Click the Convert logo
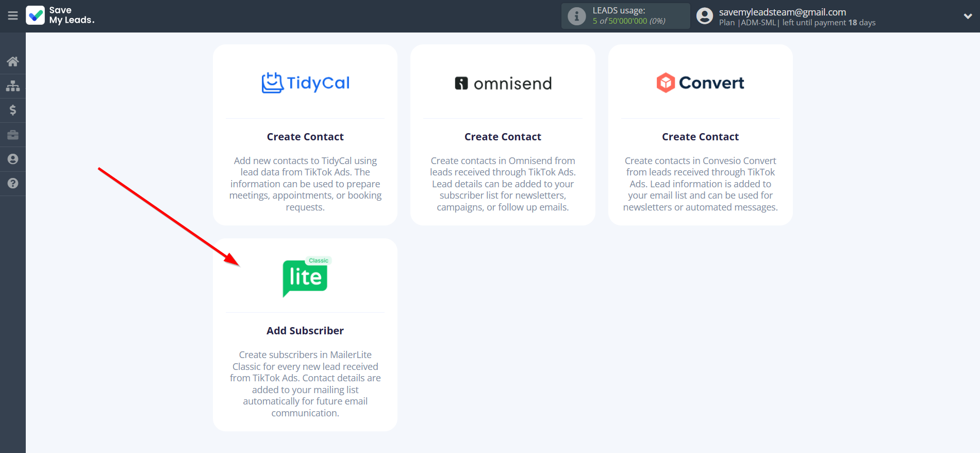The height and width of the screenshot is (453, 980). [700, 83]
